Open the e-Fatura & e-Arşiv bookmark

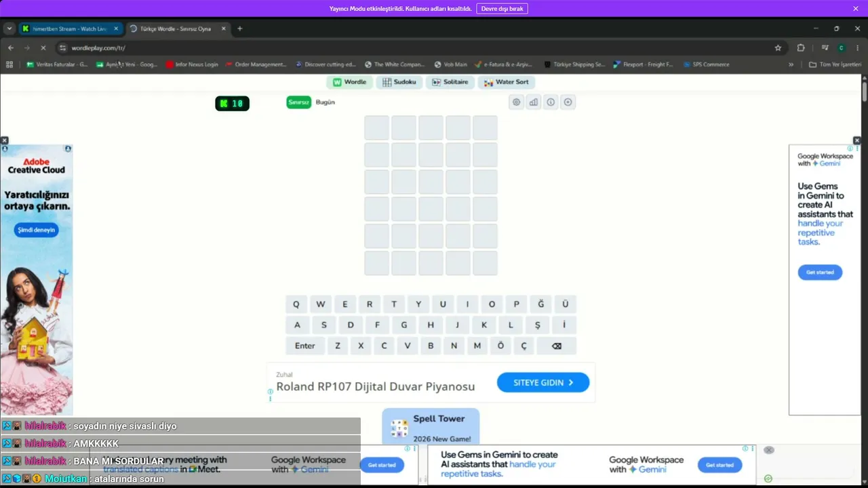coord(503,64)
